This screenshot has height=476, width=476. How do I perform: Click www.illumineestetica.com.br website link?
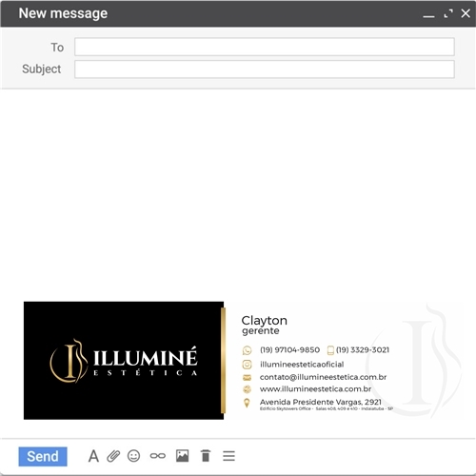click(315, 388)
